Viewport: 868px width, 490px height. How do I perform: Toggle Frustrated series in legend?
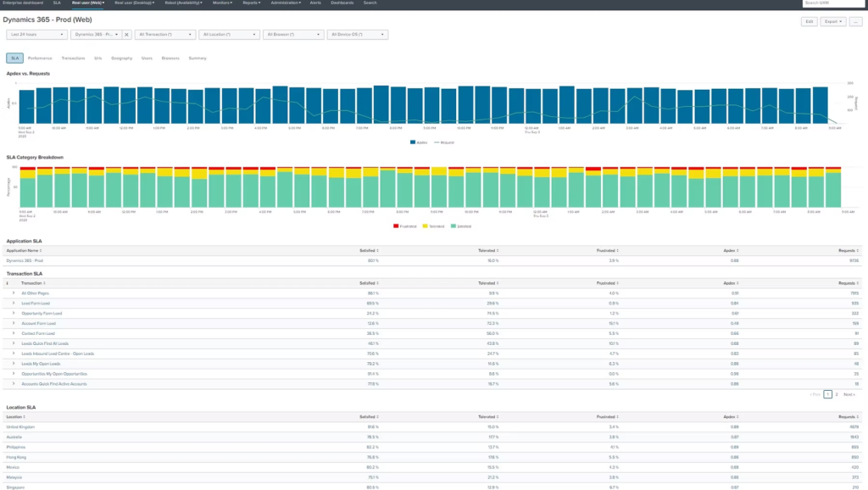coord(404,226)
